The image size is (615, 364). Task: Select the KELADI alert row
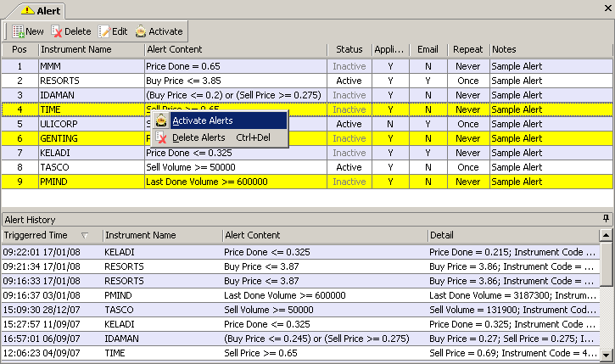point(307,153)
